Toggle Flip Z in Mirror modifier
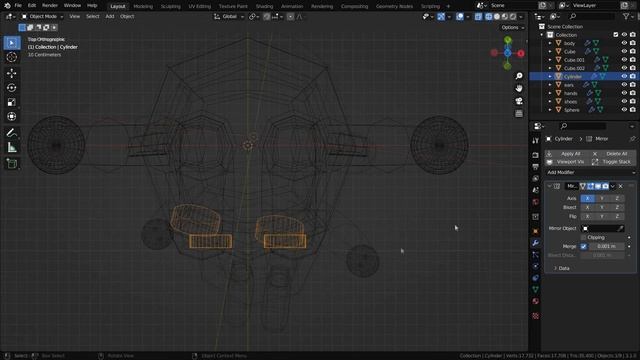640x360 pixels. click(x=617, y=216)
